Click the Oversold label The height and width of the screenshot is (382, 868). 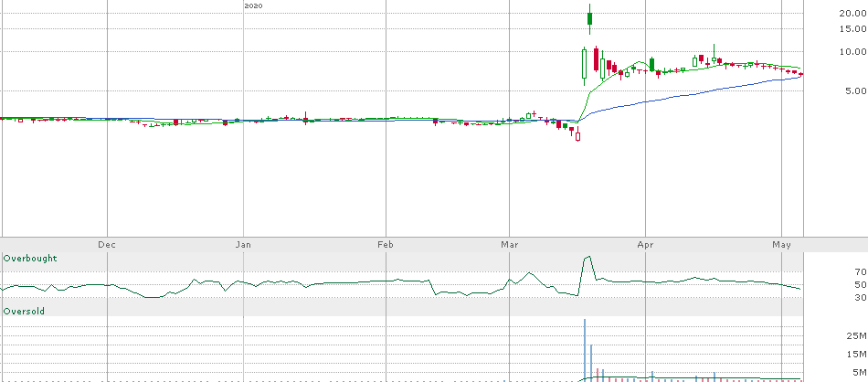(24, 311)
